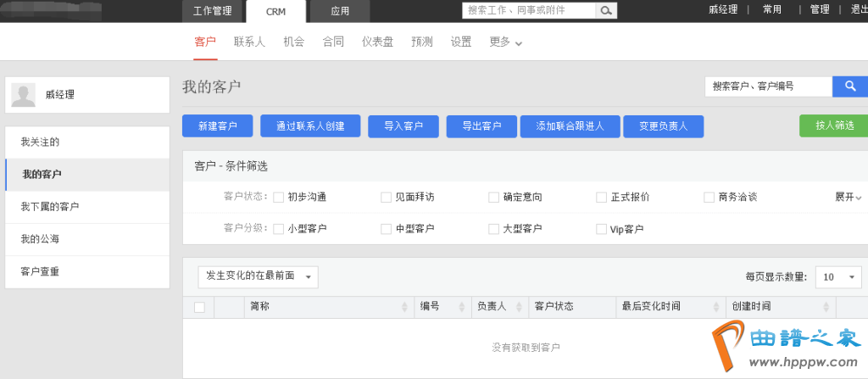This screenshot has height=379, width=868.
Task: Open the per-page count dropdown showing 10
Action: 838,276
